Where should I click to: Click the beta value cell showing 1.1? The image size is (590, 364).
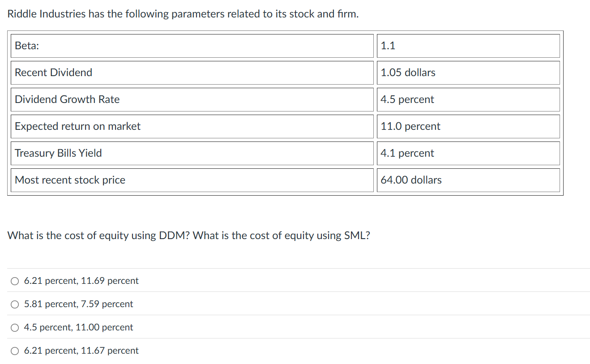(x=468, y=46)
